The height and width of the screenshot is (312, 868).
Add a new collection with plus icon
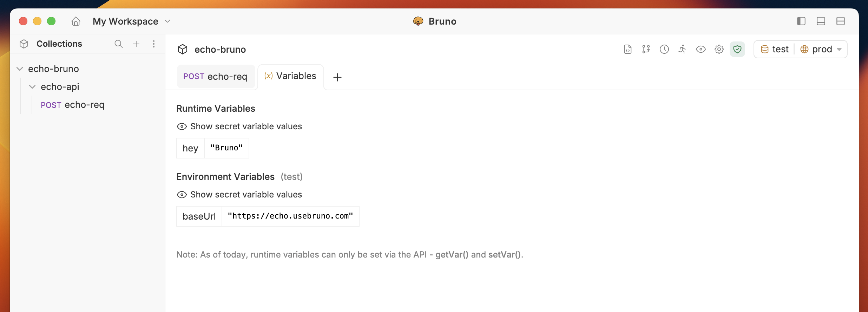point(136,44)
